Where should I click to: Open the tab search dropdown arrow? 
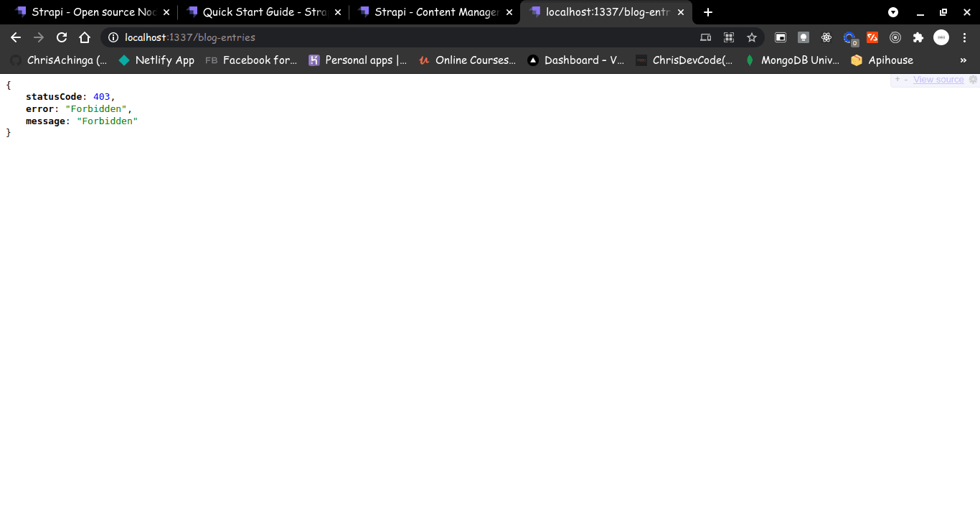point(893,12)
